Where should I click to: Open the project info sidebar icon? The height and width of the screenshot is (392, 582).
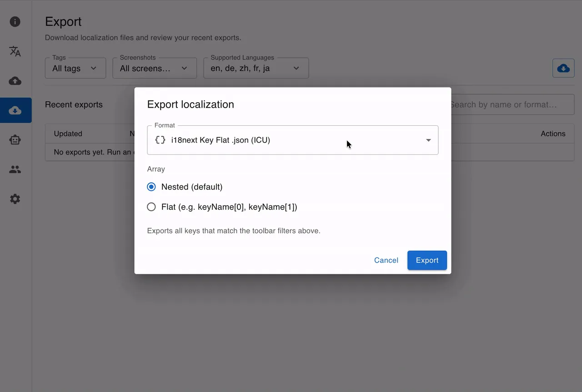pyautogui.click(x=15, y=22)
